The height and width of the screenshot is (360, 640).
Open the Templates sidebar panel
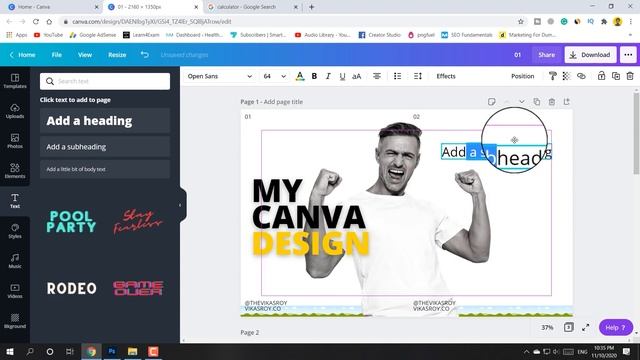[15, 81]
